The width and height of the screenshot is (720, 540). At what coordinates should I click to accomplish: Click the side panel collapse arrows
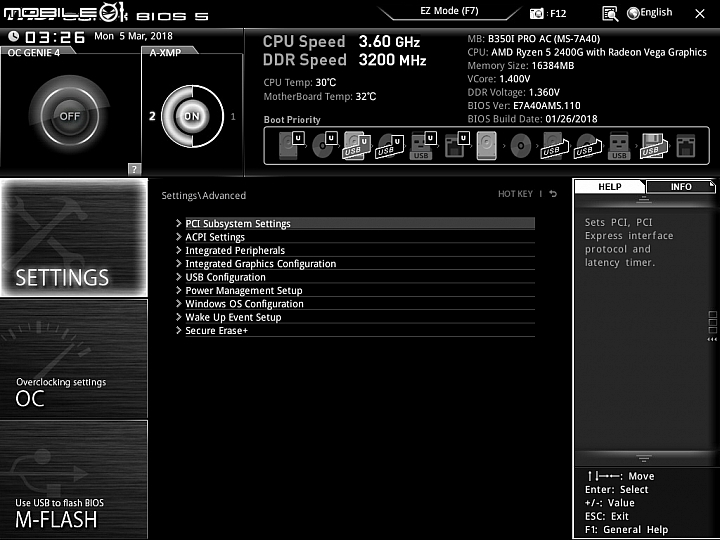(x=712, y=339)
